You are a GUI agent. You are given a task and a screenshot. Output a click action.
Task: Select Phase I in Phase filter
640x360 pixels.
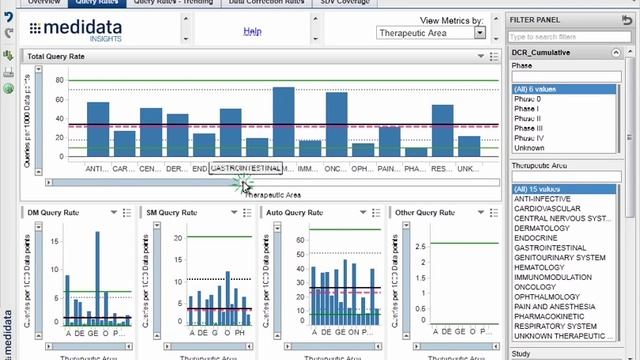[x=564, y=109]
